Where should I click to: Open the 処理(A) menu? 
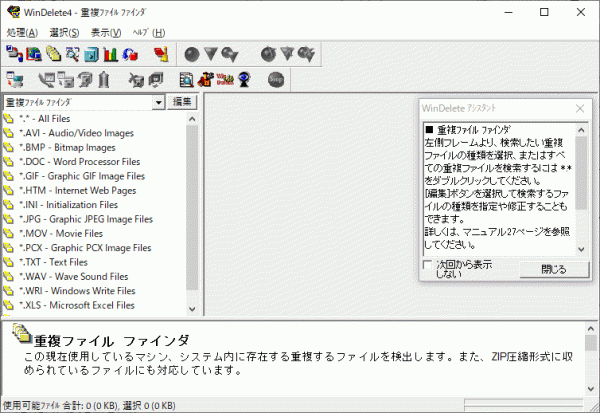tap(22, 33)
